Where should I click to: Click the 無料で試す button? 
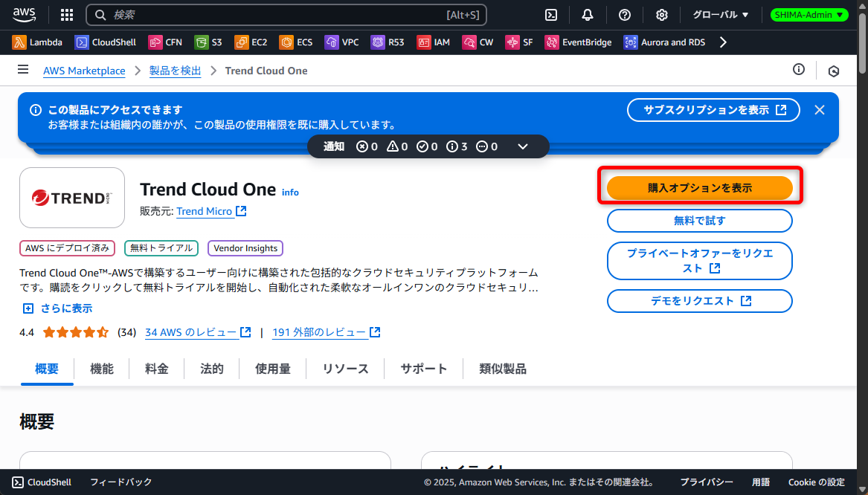coord(700,221)
